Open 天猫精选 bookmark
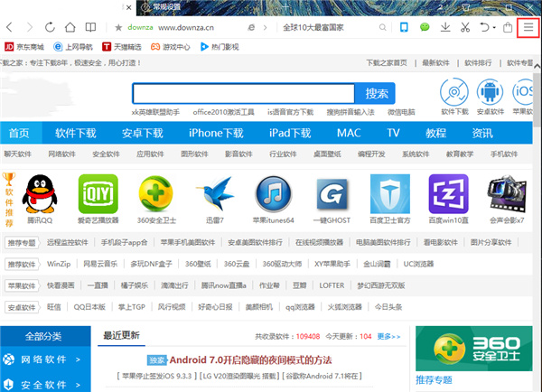The width and height of the screenshot is (542, 392). [122, 47]
